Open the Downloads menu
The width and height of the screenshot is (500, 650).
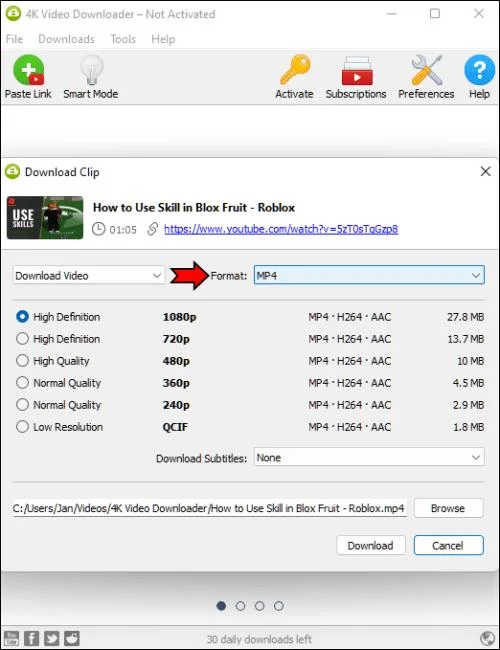point(66,39)
